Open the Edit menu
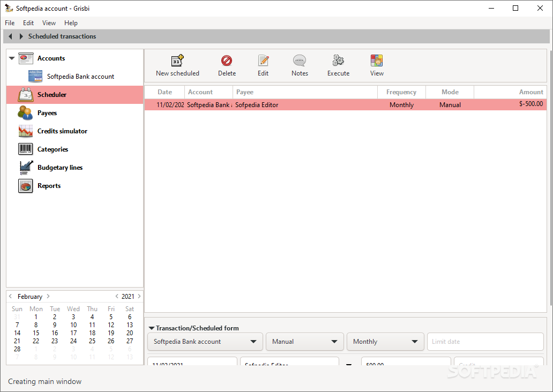 [28, 23]
